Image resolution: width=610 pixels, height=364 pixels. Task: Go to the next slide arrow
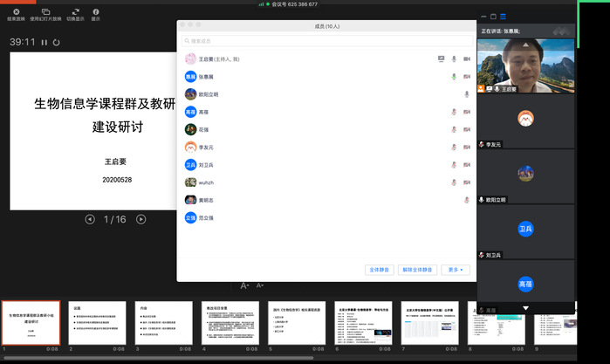click(x=141, y=219)
